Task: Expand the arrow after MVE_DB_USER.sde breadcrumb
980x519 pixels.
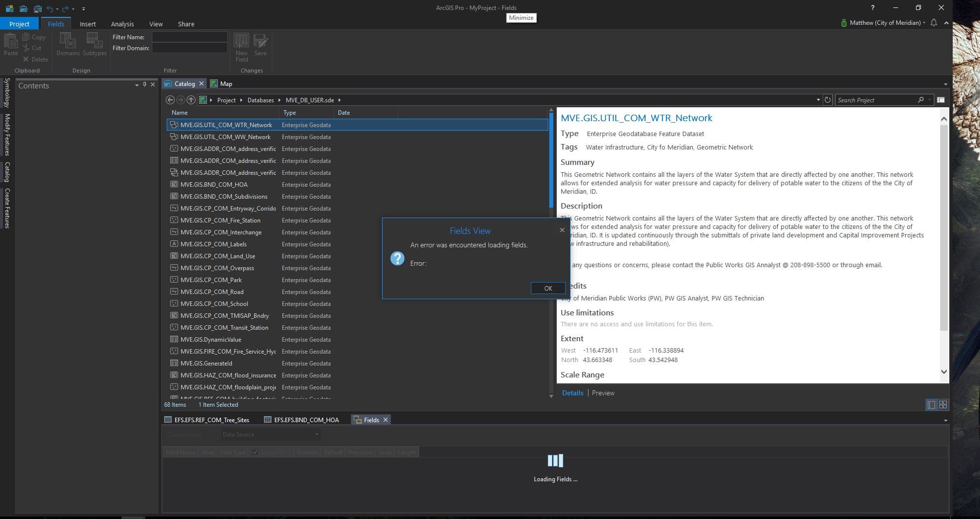Action: click(339, 100)
